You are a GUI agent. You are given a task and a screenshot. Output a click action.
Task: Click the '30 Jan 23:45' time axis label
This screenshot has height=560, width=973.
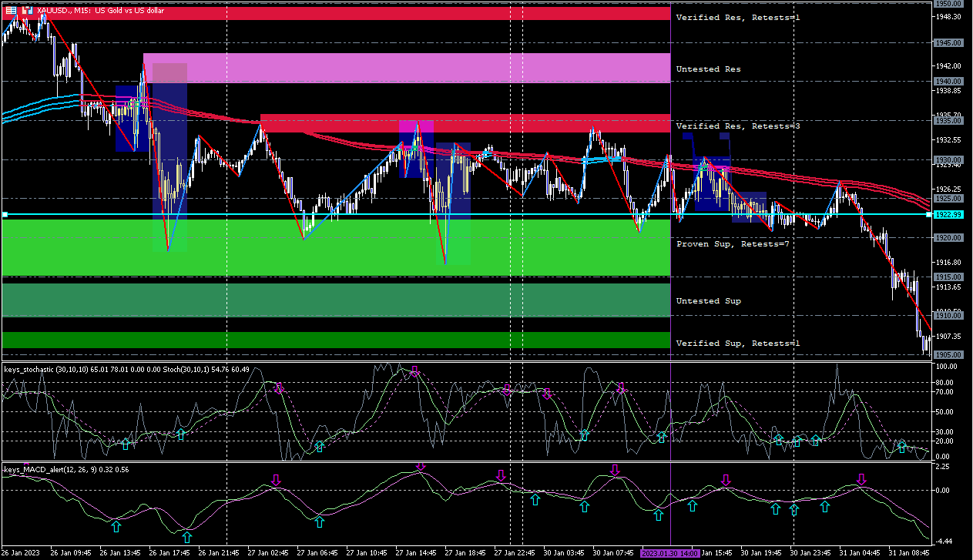click(811, 553)
